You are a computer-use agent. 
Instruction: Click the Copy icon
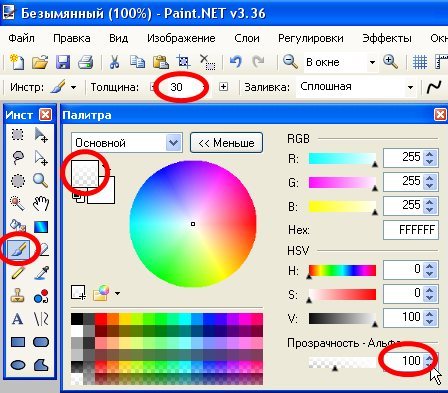tap(137, 62)
